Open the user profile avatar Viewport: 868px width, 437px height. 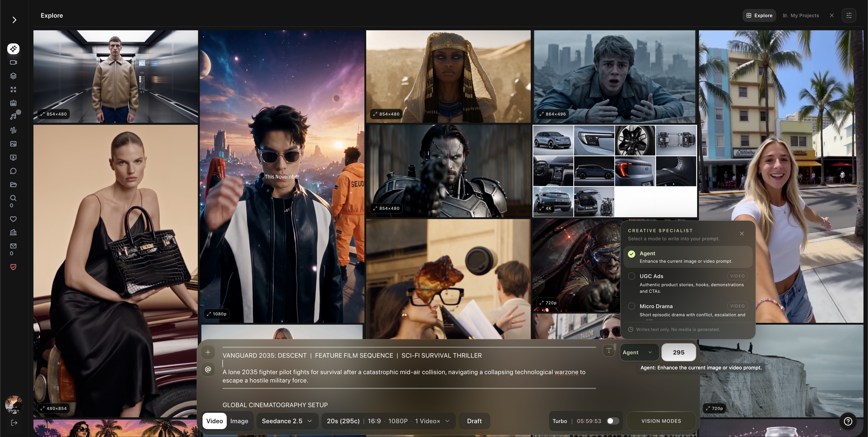pos(14,404)
